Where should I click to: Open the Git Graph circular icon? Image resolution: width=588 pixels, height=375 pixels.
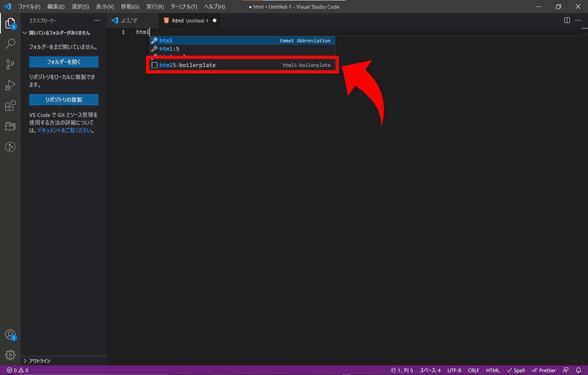point(10,147)
